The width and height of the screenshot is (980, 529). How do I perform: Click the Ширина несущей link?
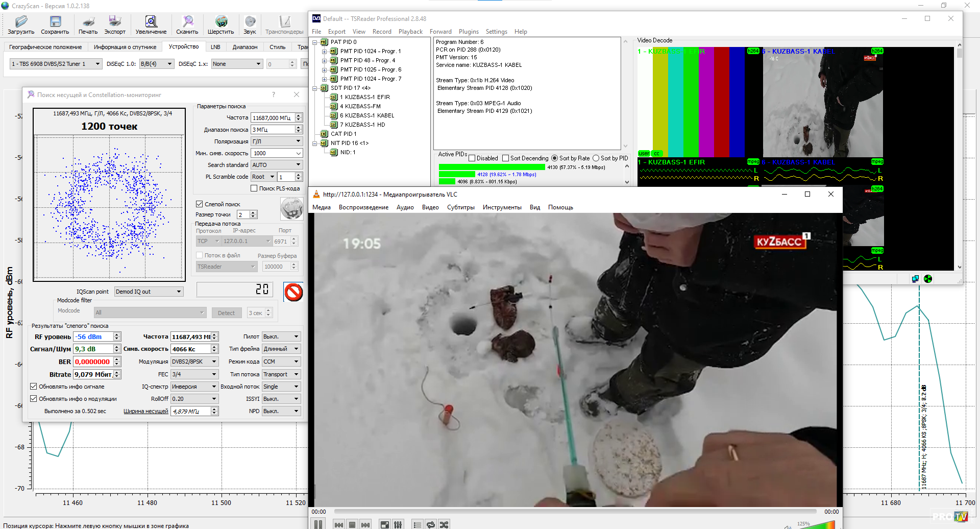145,411
